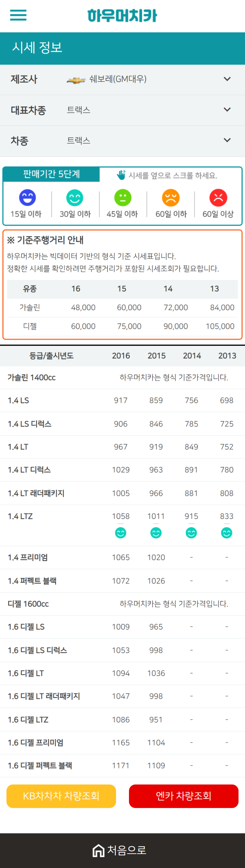Screen dimensions: 245x868
Task: Select the 1.6 디젤 LS 디럭스 row label
Action: 38,650
